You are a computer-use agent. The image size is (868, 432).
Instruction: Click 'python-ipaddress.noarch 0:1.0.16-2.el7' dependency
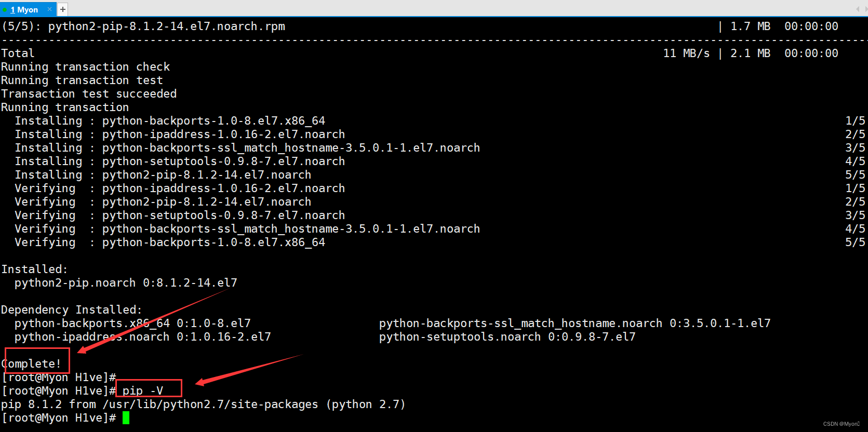click(x=143, y=337)
